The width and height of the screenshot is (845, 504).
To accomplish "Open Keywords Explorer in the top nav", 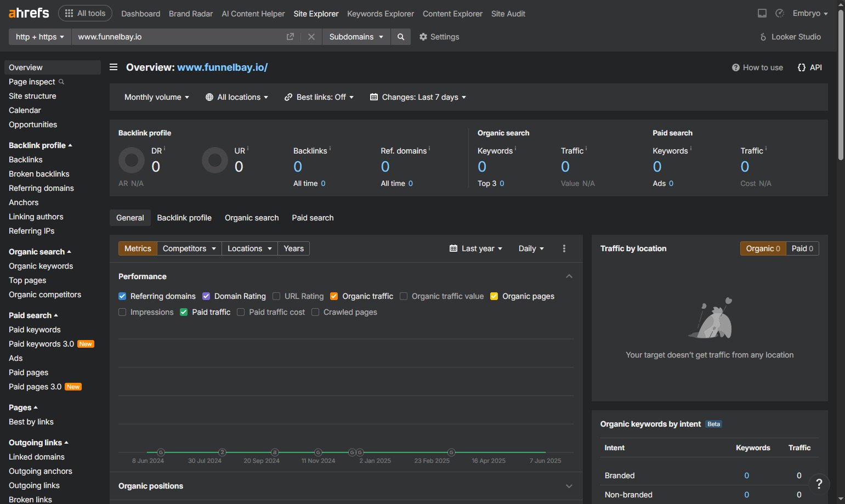I will (x=381, y=14).
